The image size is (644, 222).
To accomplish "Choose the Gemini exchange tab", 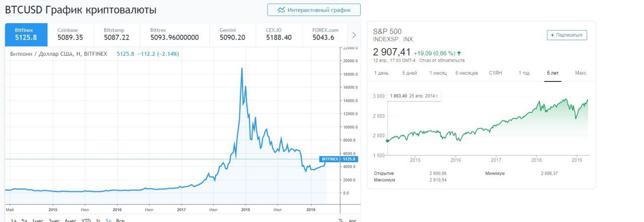I will coord(232,34).
